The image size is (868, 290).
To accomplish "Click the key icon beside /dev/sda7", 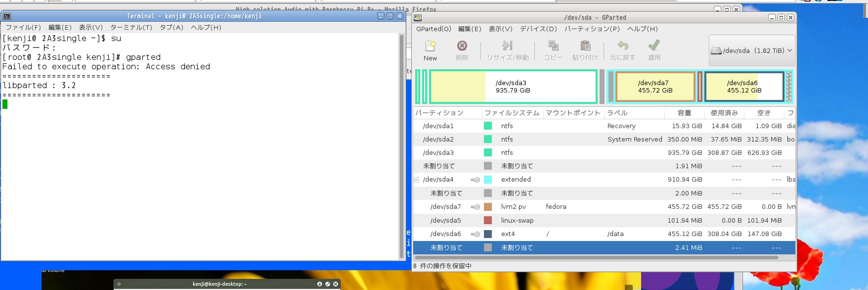I will coord(475,207).
